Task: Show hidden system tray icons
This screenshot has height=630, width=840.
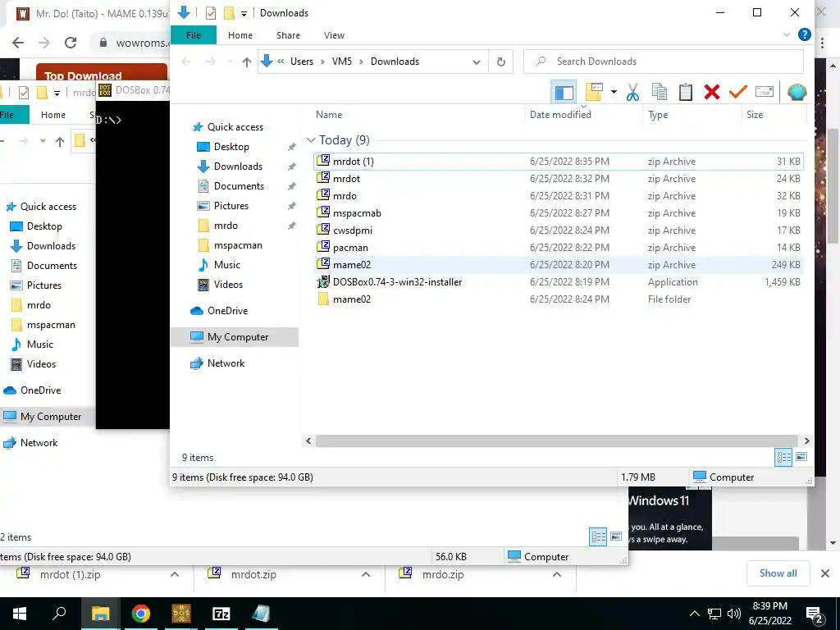Action: [694, 614]
